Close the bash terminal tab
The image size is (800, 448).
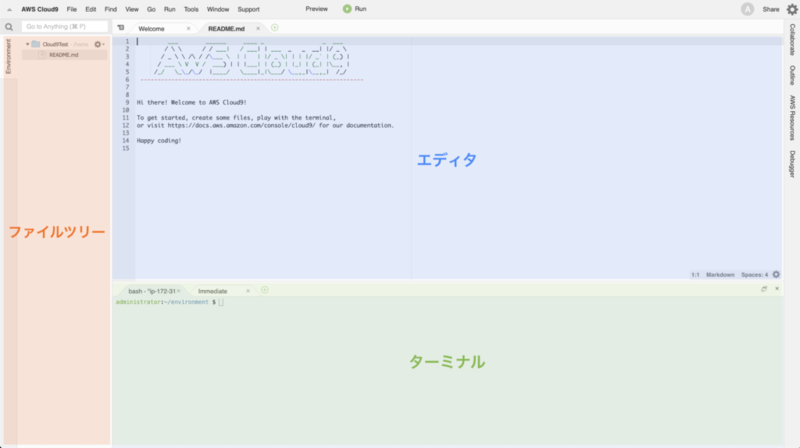[179, 291]
